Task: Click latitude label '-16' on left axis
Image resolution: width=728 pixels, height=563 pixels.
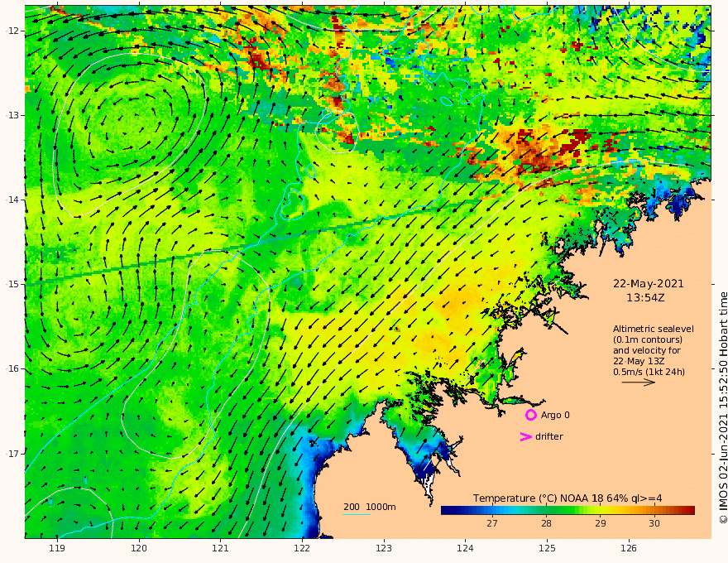Action: click(12, 368)
